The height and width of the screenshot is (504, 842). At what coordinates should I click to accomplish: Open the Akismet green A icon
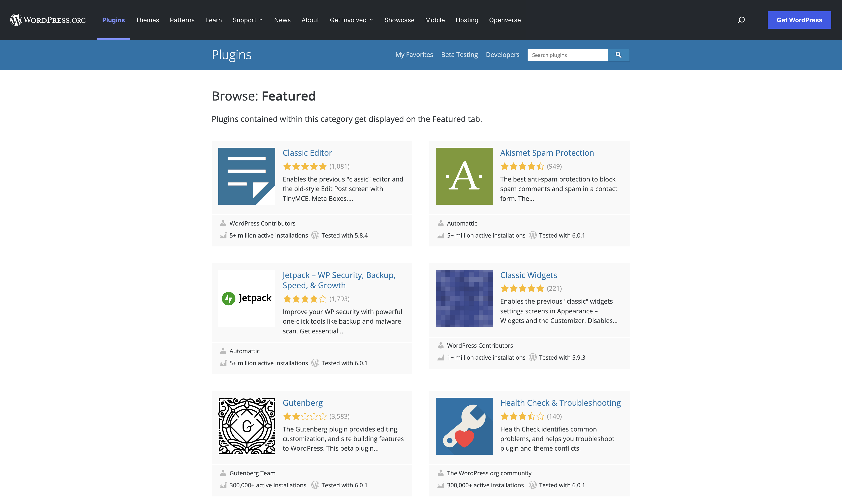(464, 176)
